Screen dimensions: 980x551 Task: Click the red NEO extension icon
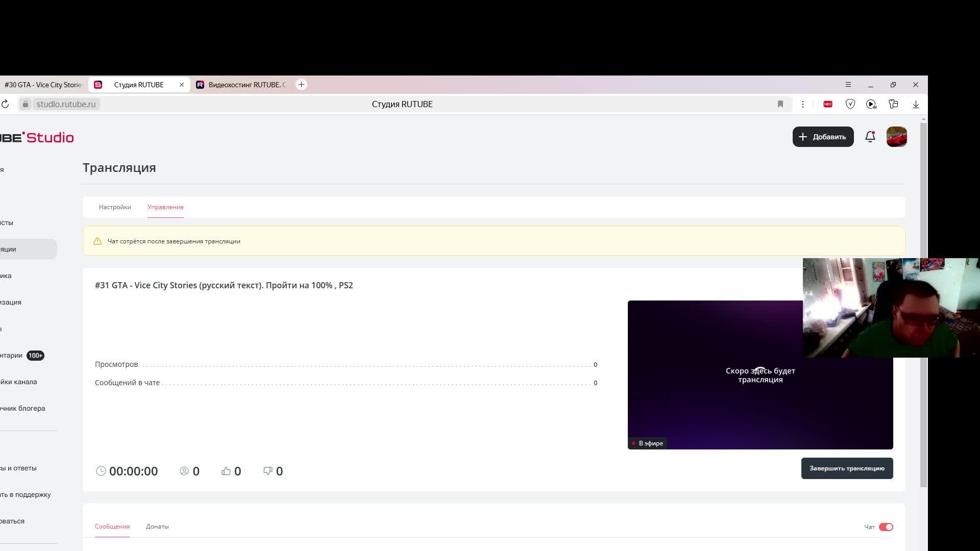[828, 104]
